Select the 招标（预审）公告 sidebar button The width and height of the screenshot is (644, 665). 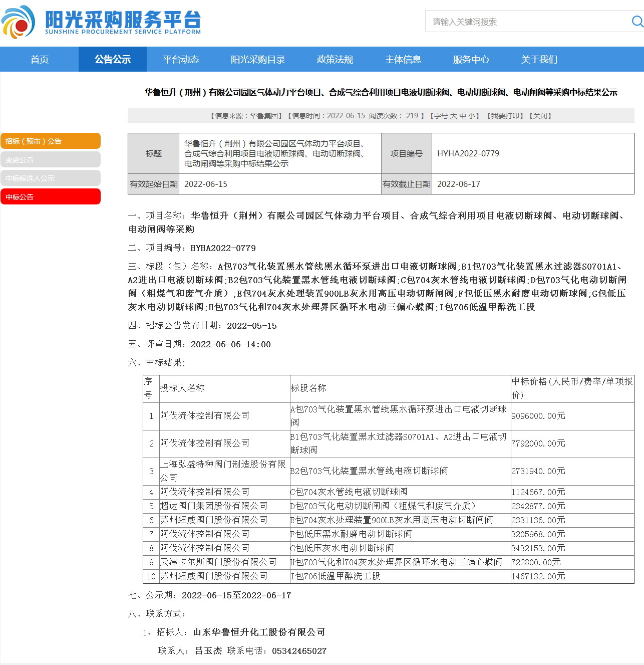coord(51,141)
